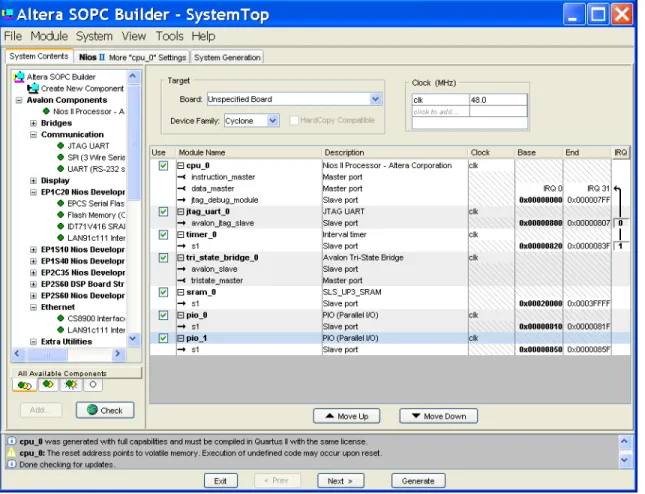This screenshot has width=645, height=494.
Task: Select the empty-circle component filter icon
Action: click(x=93, y=385)
